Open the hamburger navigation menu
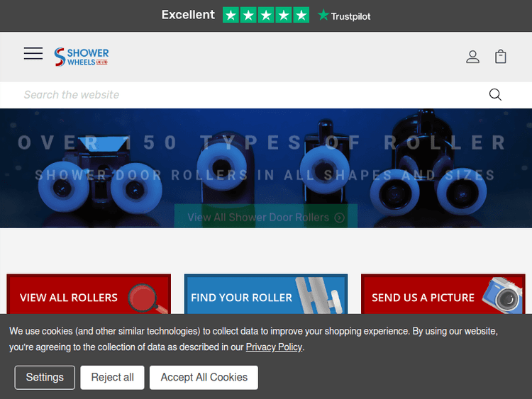 [x=33, y=54]
